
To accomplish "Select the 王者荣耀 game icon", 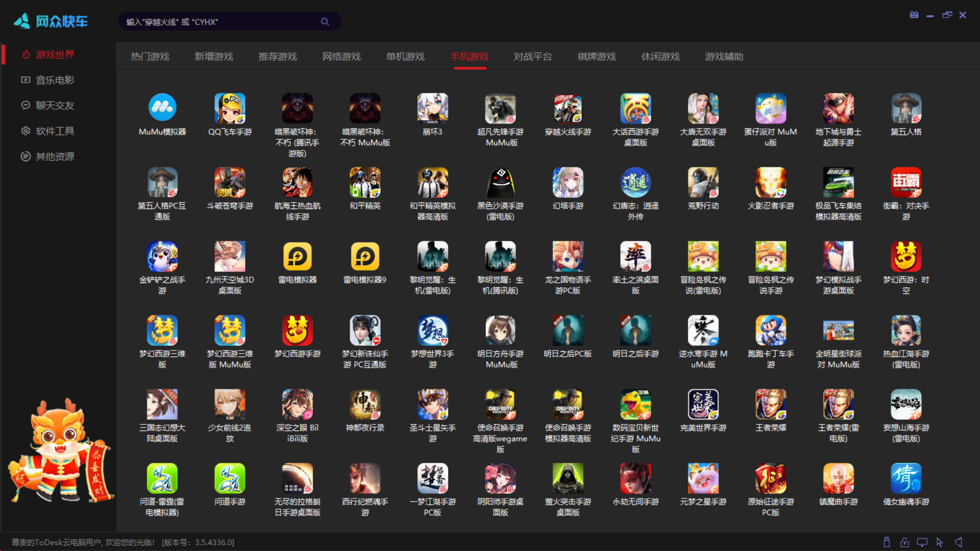I will pyautogui.click(x=771, y=404).
